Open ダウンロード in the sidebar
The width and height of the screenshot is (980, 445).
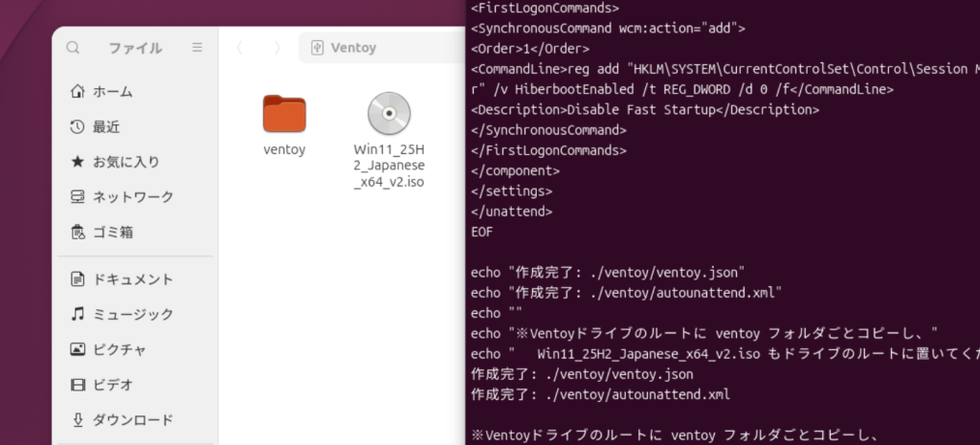tap(135, 419)
